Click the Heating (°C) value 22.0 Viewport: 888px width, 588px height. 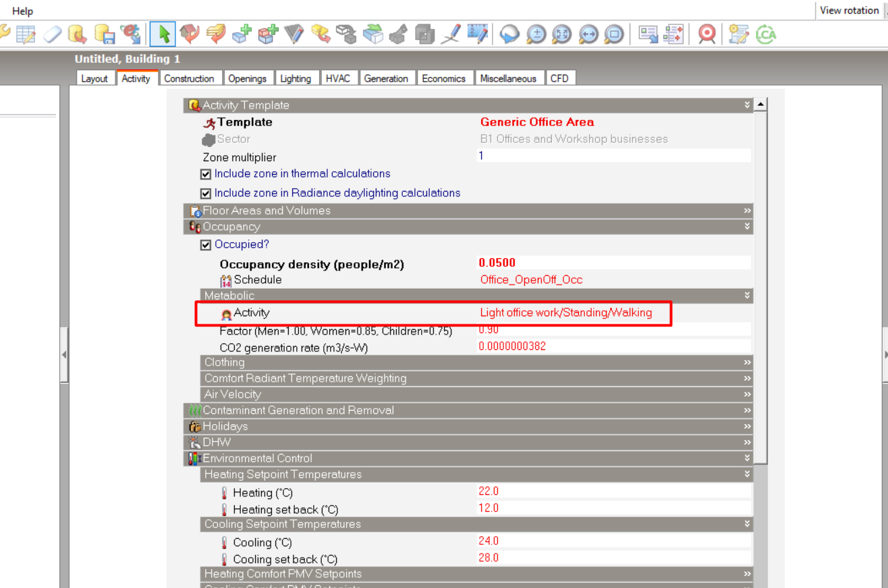tap(489, 491)
